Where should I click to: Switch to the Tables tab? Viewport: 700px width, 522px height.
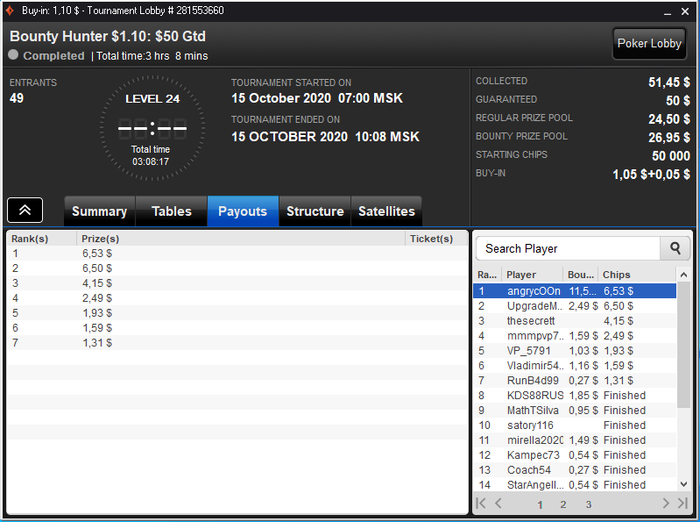pyautogui.click(x=171, y=211)
